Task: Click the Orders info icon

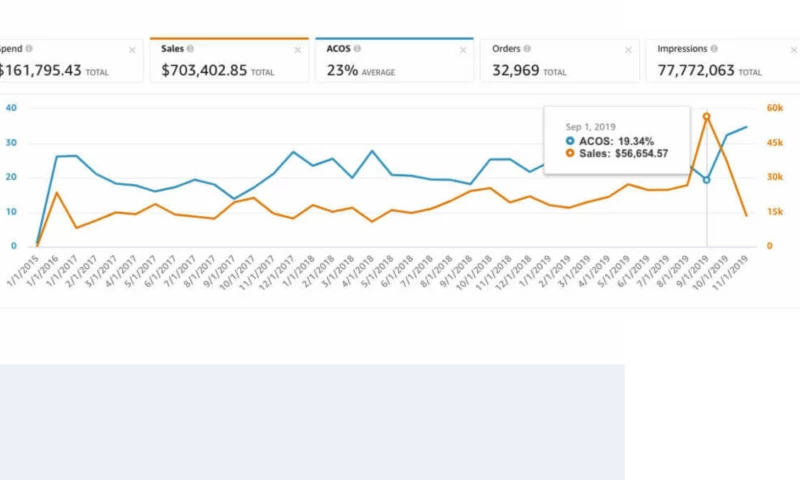Action: click(x=527, y=48)
